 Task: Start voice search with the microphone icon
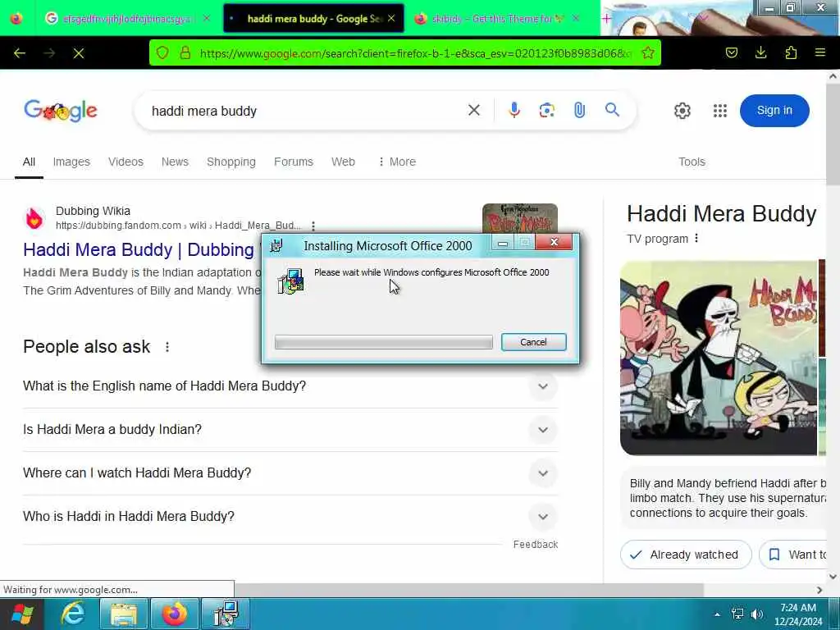(x=514, y=111)
